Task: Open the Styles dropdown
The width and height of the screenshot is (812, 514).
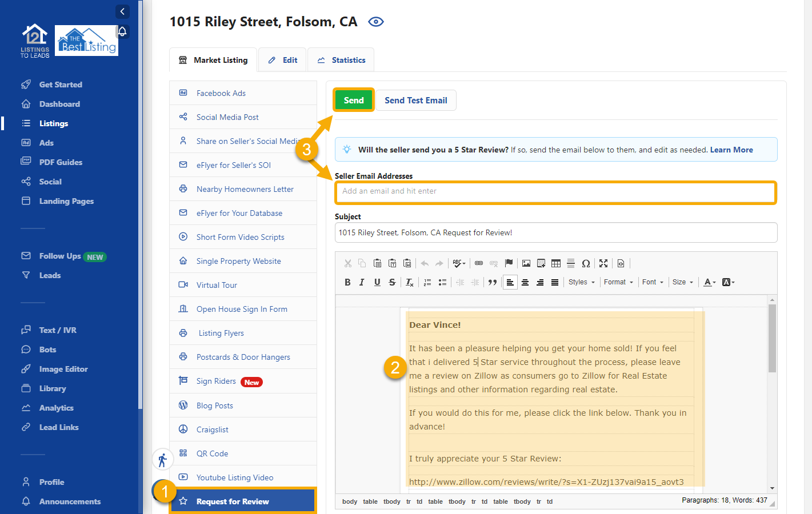Action: coord(581,282)
